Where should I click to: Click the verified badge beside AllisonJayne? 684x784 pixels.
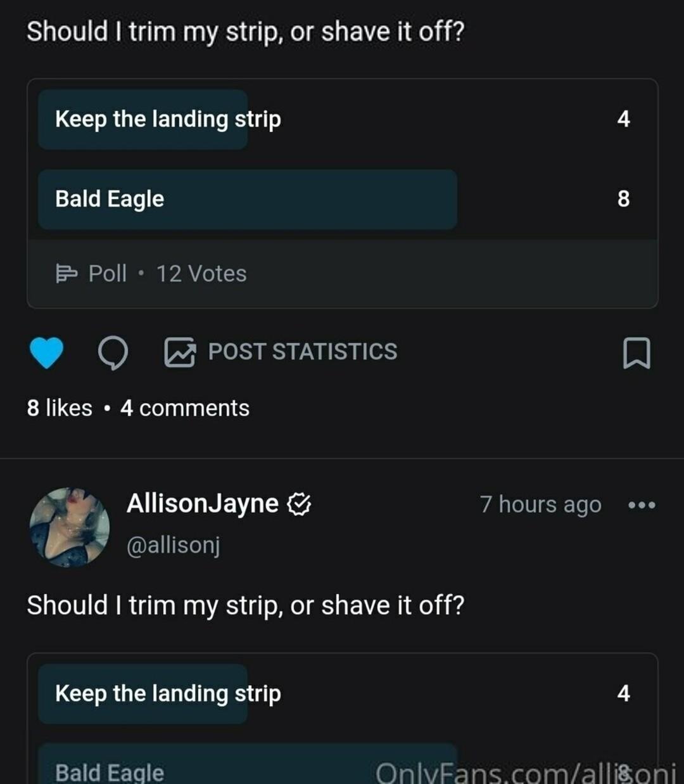[x=299, y=504]
